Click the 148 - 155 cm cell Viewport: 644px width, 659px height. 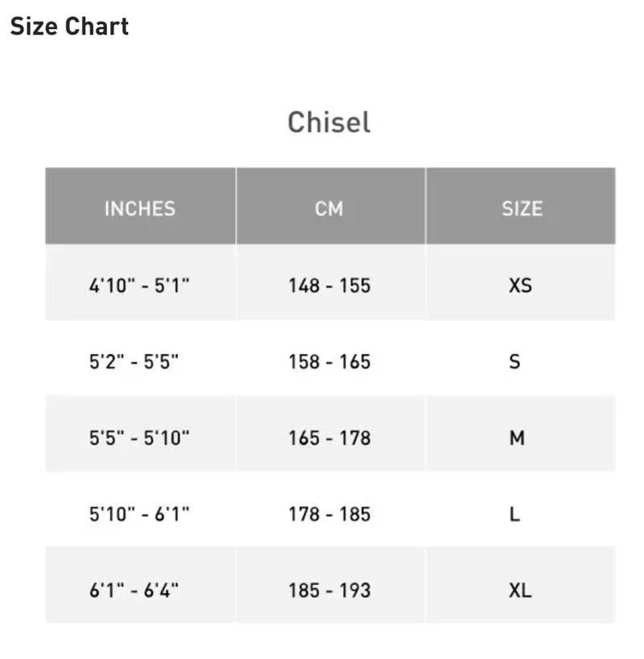tap(329, 286)
